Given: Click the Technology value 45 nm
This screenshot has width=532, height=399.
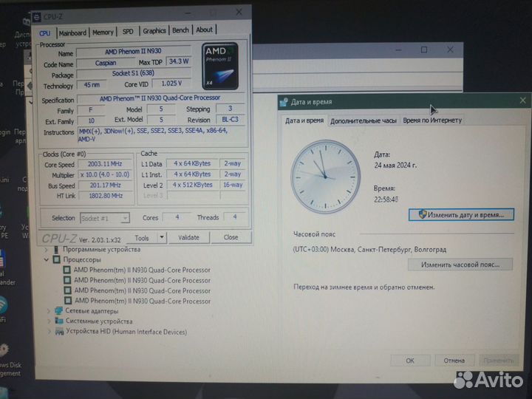Looking at the screenshot, I should [92, 84].
